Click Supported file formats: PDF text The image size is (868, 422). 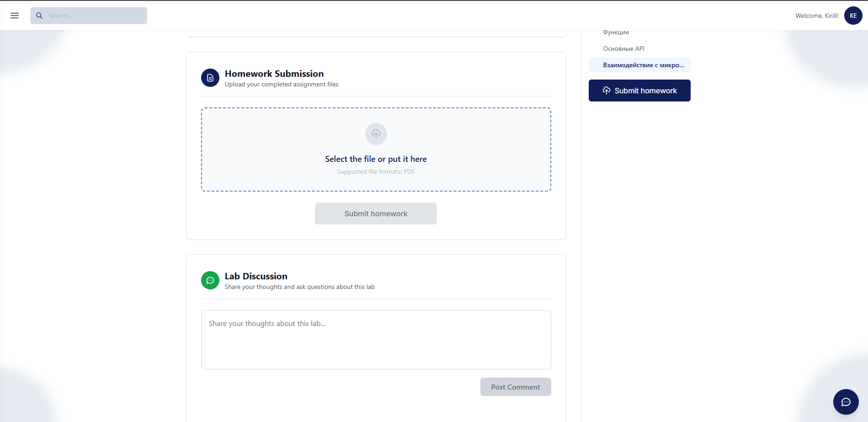click(376, 171)
